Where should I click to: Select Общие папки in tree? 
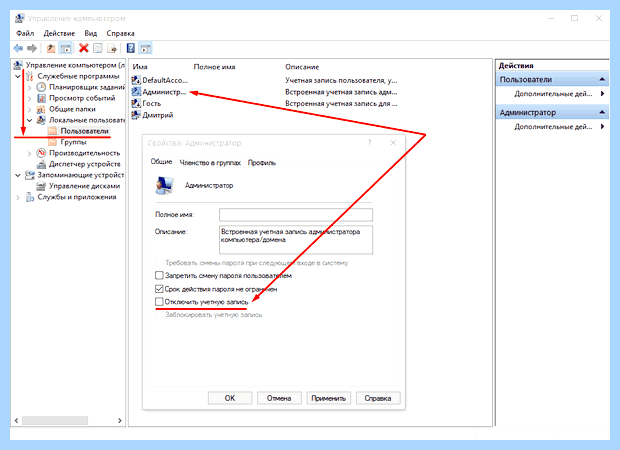pos(72,109)
